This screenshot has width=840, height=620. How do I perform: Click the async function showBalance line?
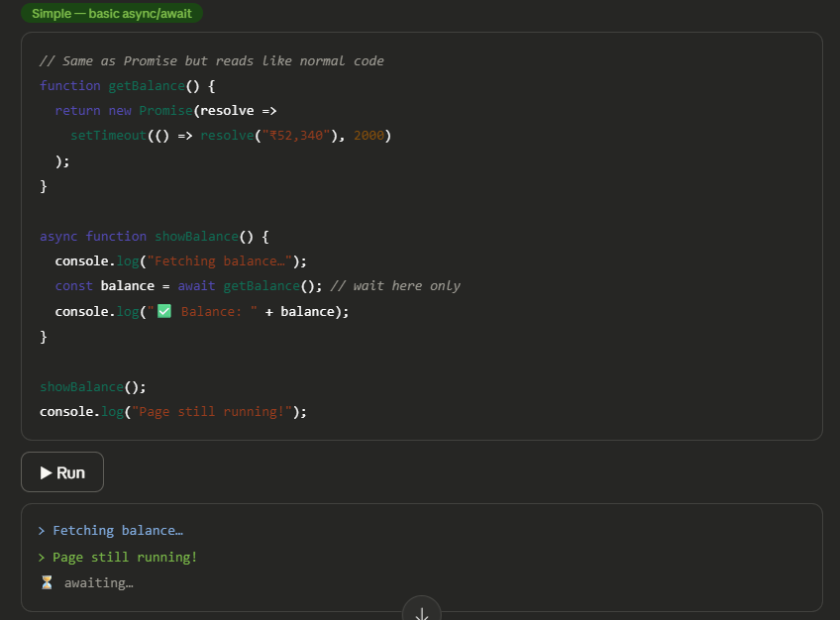pos(155,236)
